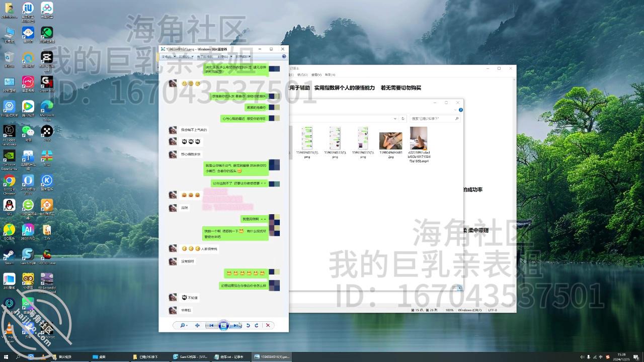Launch Steam from the desktop

pos(9,254)
